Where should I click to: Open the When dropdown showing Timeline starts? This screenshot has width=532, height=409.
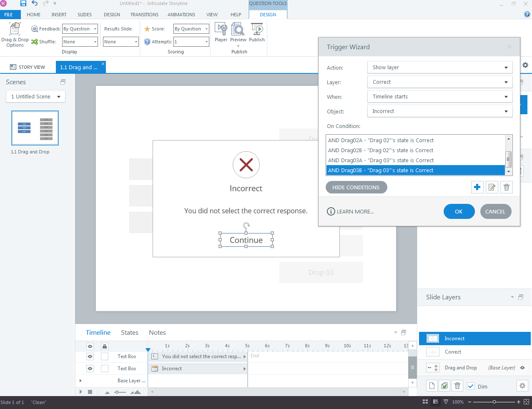pyautogui.click(x=439, y=97)
